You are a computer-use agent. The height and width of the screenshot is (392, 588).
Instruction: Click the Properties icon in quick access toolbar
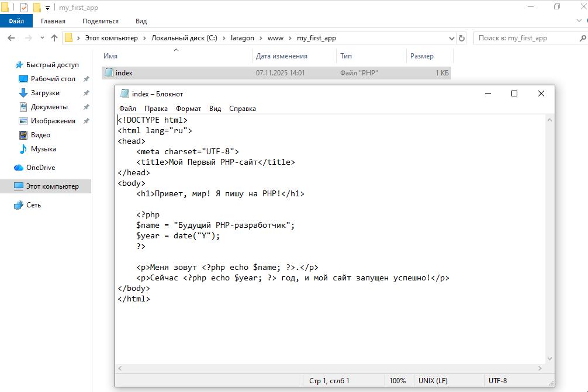(x=24, y=8)
